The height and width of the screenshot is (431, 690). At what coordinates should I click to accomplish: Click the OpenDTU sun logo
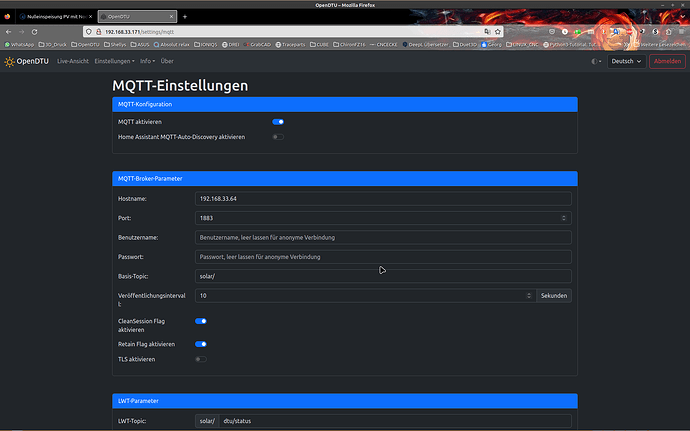(x=9, y=62)
